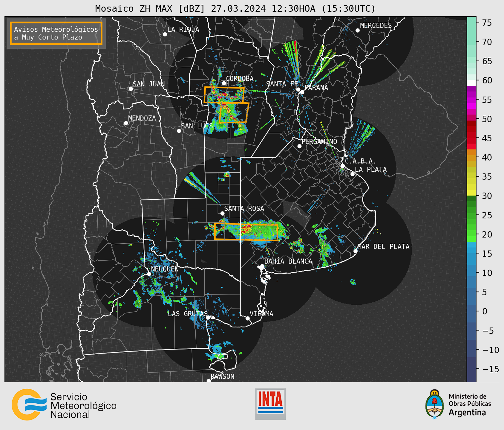The image size is (504, 430).
Task: Click the NEUQUÉN city label
Action: pyautogui.click(x=165, y=269)
